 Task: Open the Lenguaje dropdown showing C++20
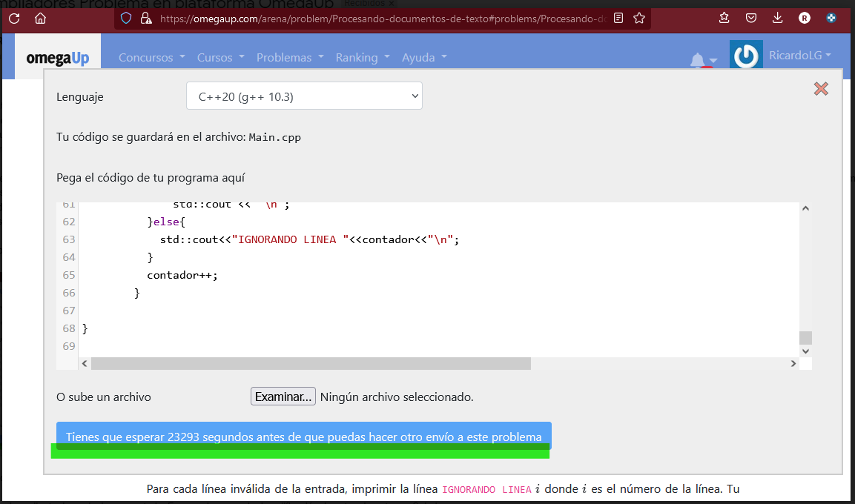click(x=304, y=95)
